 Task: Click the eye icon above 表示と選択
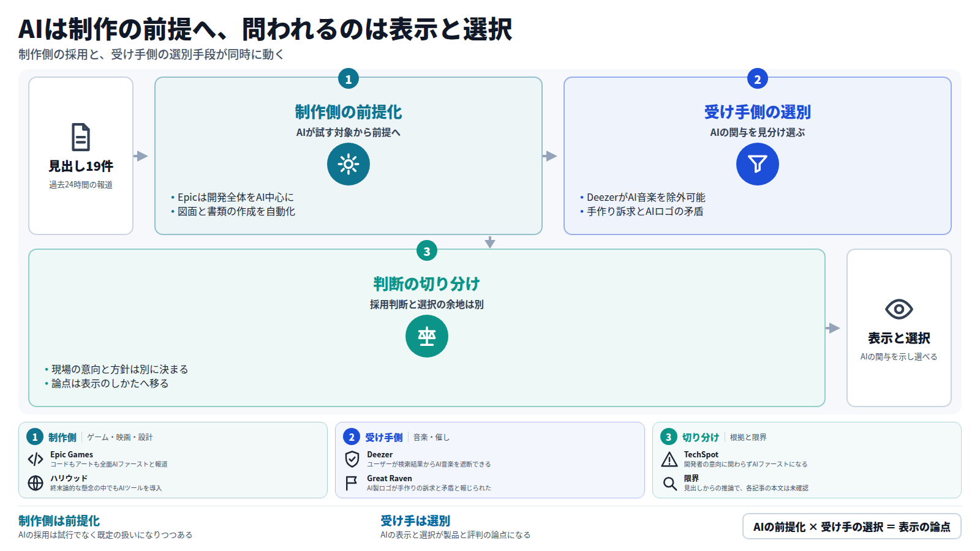point(899,309)
